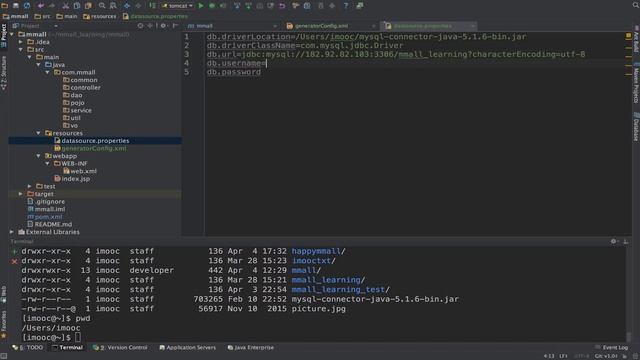Image resolution: width=640 pixels, height=360 pixels.
Task: Click the Replace icon in toolbar
Action: 113,6
